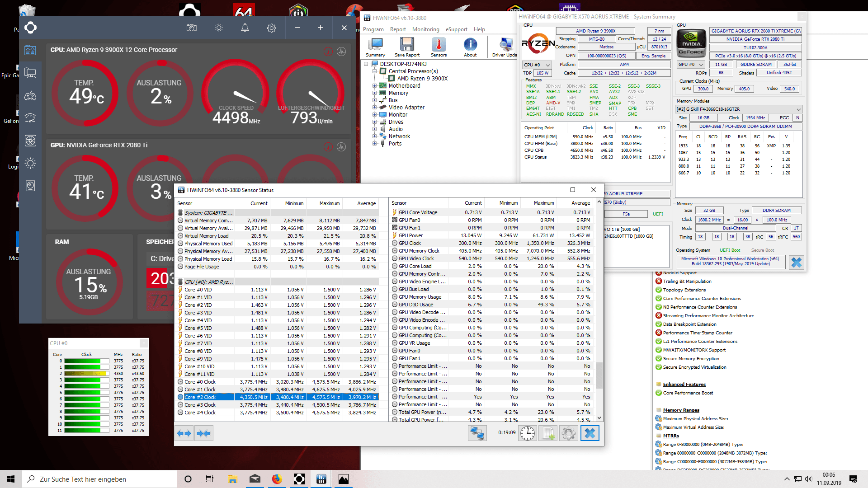Open CAM notifications bell
Image resolution: width=868 pixels, height=488 pixels.
tap(245, 28)
